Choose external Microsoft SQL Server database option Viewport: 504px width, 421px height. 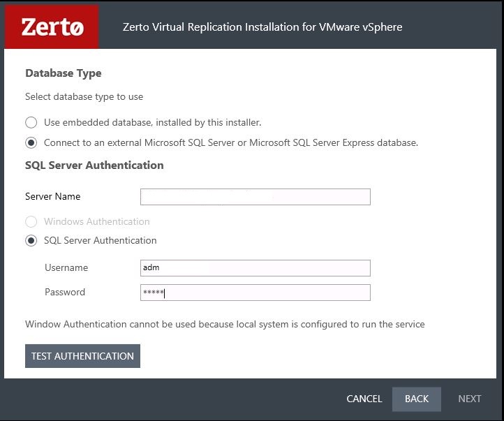[31, 142]
